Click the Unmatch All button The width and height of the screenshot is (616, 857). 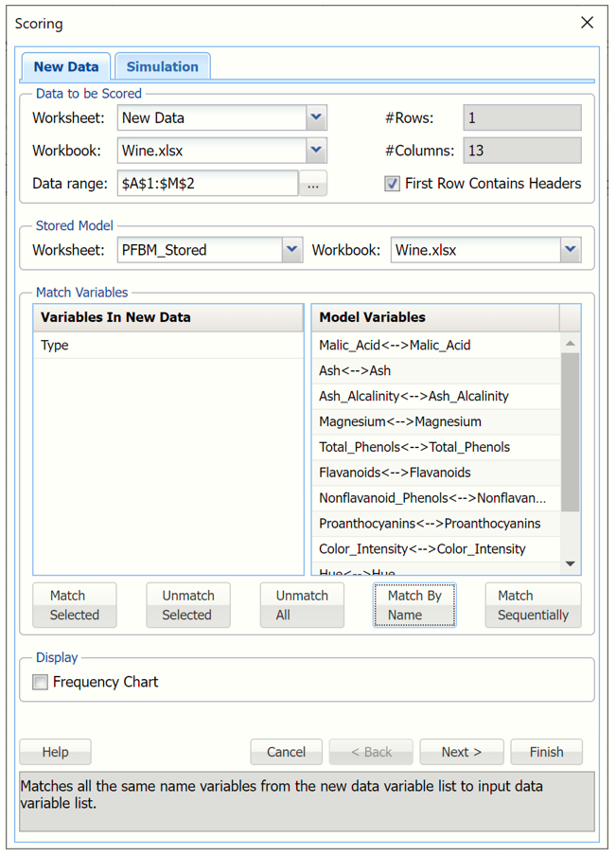click(x=302, y=605)
